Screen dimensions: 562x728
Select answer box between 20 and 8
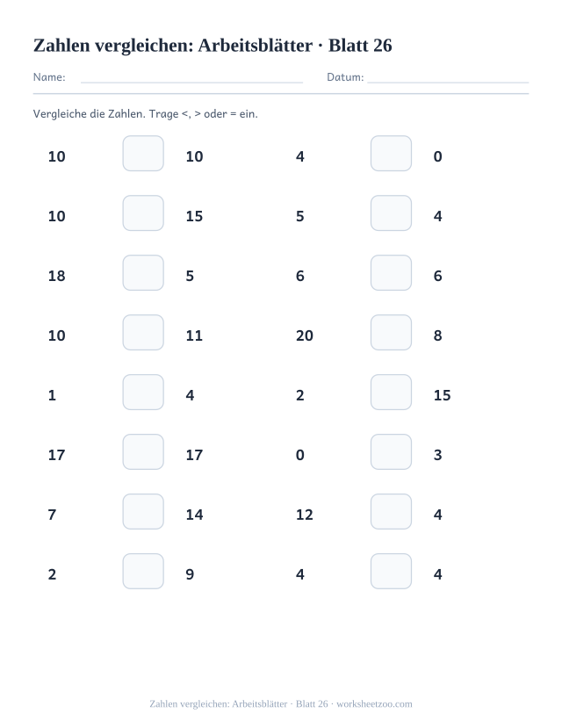pos(391,333)
